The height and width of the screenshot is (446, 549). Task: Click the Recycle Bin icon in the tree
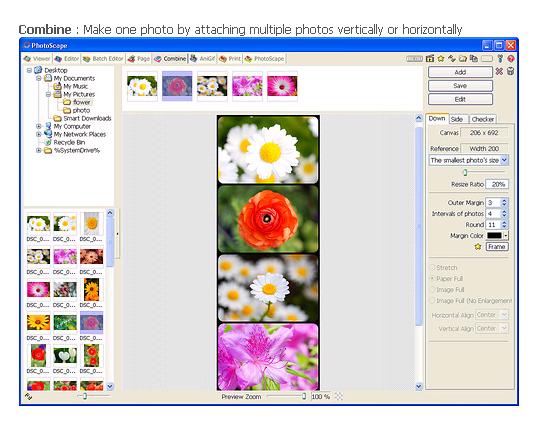(x=48, y=142)
